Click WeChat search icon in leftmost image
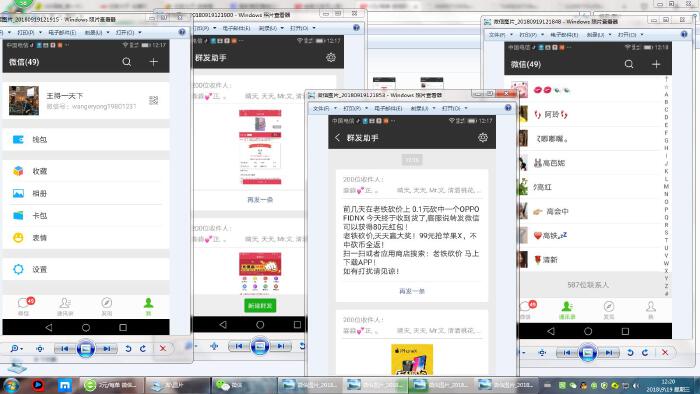The height and width of the screenshot is (394, 700). pyautogui.click(x=127, y=62)
